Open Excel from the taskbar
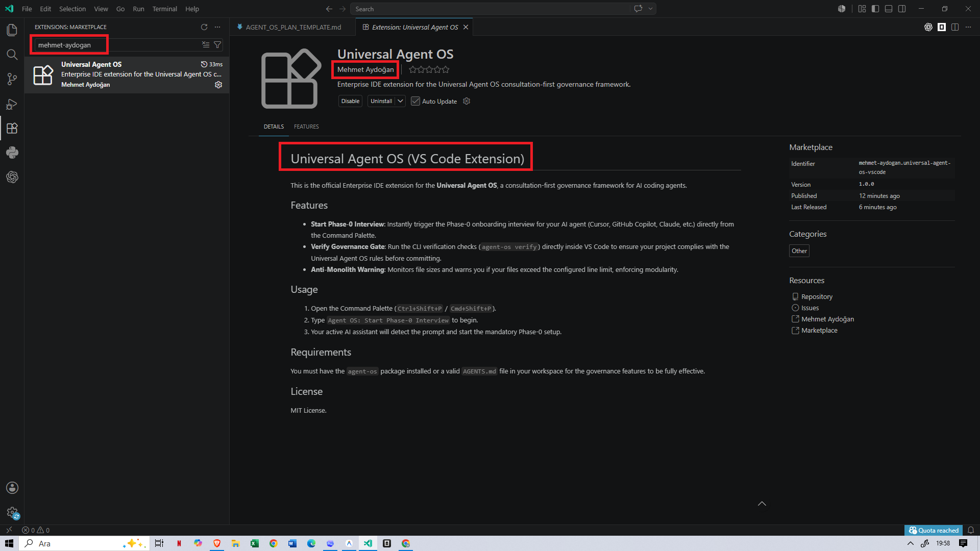Image resolution: width=980 pixels, height=551 pixels. 254,543
